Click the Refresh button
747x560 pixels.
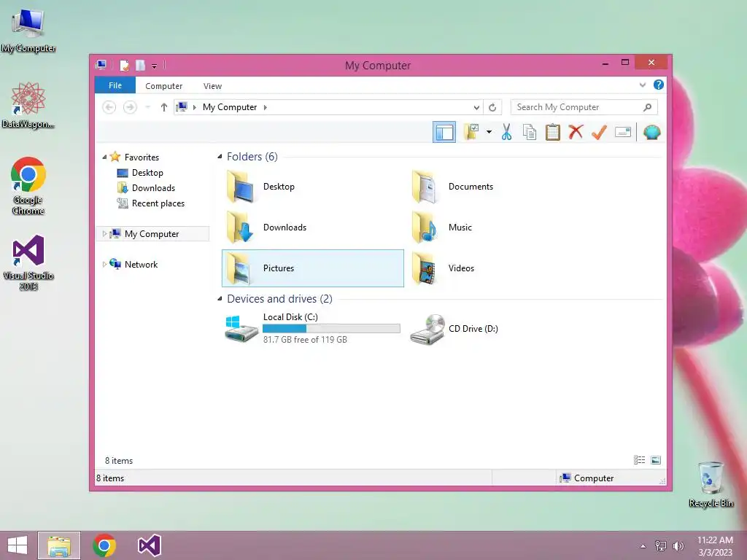pos(492,108)
